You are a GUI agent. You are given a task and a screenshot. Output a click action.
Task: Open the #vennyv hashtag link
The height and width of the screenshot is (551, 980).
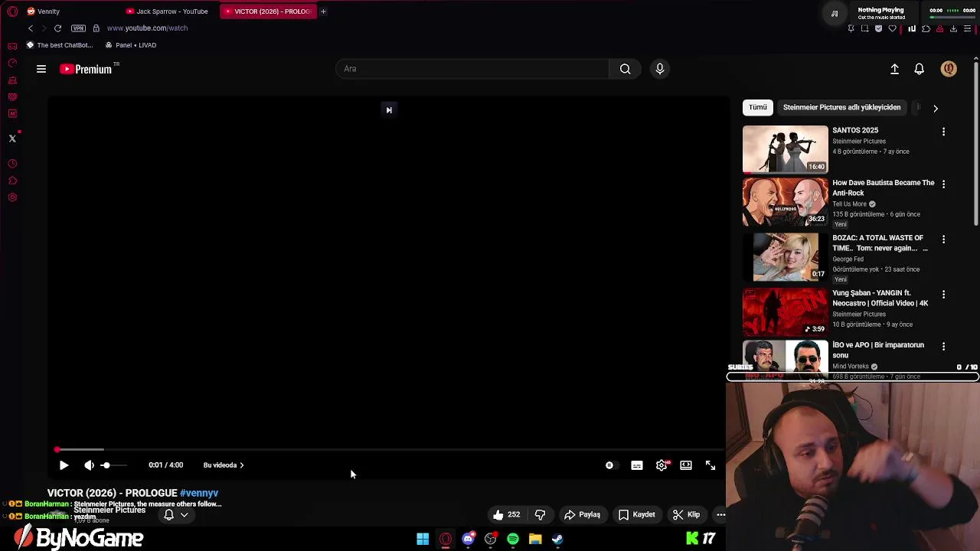click(199, 493)
